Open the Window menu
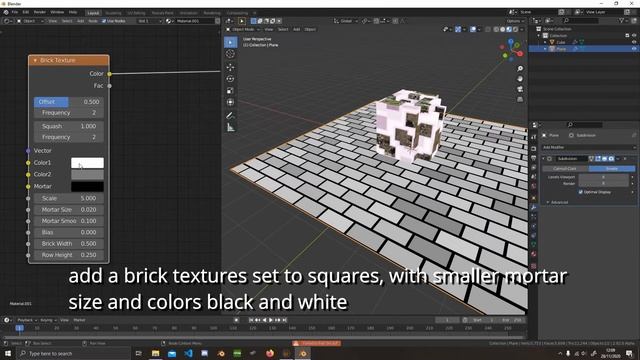Screen dimensions: 640x360 [x=57, y=12]
